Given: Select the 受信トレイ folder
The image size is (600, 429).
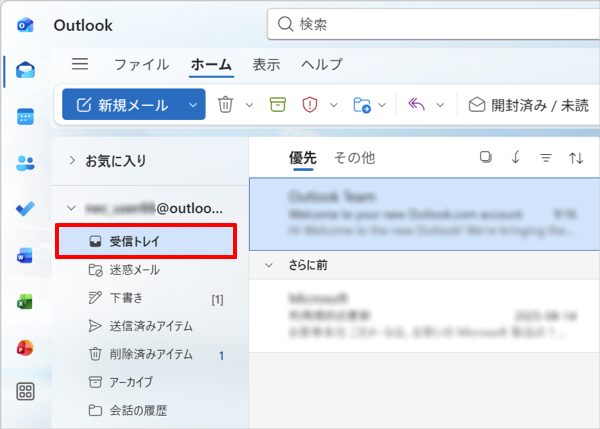Looking at the screenshot, I should 146,241.
